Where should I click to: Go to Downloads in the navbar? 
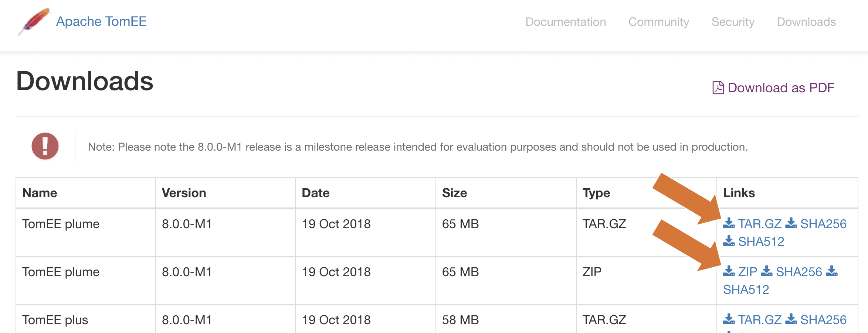click(806, 22)
